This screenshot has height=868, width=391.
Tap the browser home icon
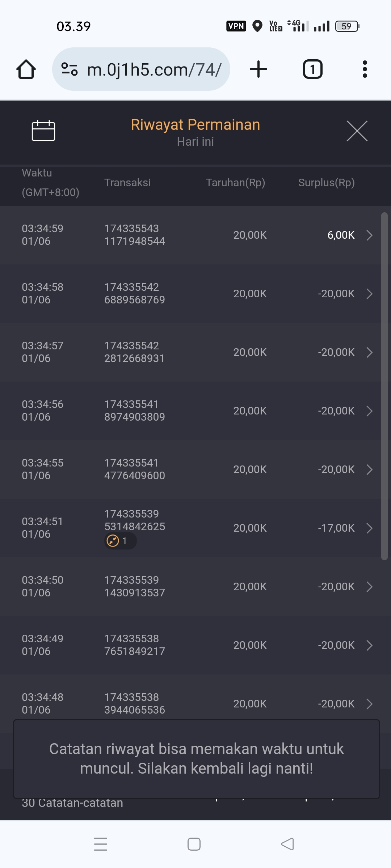pyautogui.click(x=26, y=69)
